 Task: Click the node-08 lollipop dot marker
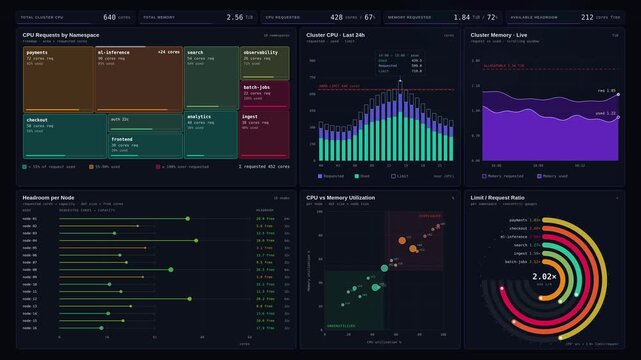[171, 270]
